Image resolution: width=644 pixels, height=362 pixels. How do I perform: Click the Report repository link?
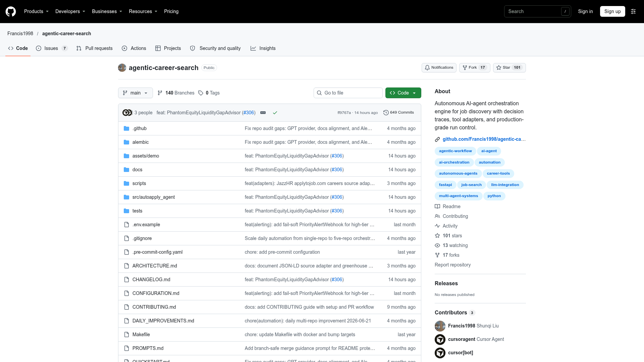(452, 265)
